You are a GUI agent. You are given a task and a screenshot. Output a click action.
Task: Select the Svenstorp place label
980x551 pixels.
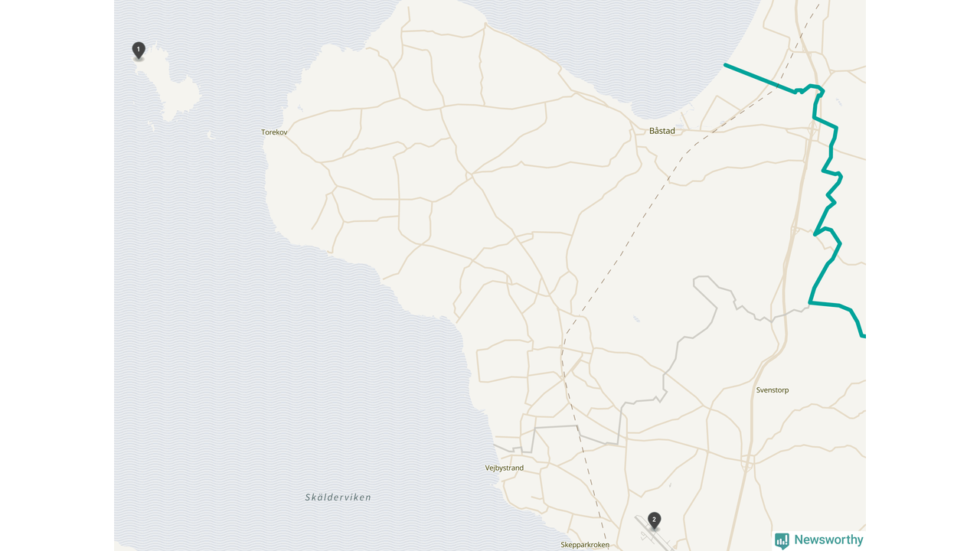(772, 390)
